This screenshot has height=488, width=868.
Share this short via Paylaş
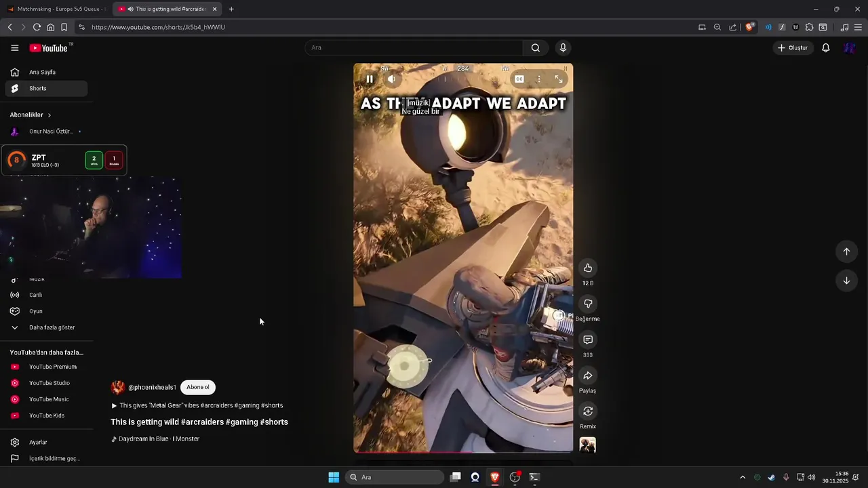coord(588,375)
